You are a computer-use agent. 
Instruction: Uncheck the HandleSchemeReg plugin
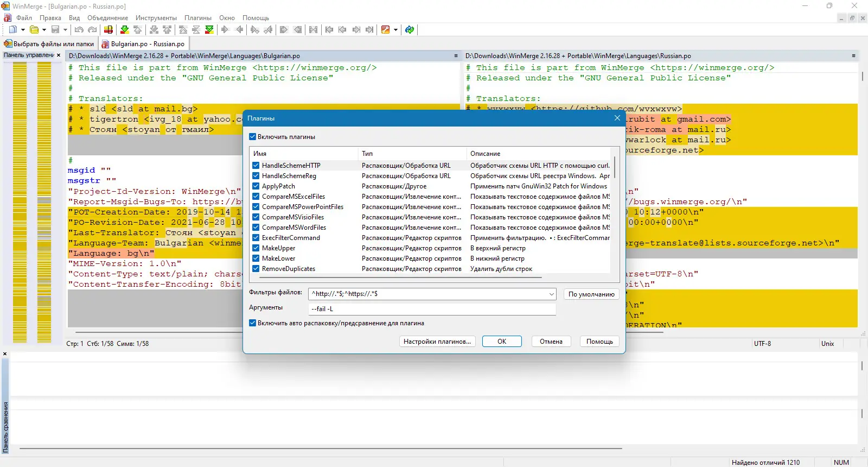(256, 176)
